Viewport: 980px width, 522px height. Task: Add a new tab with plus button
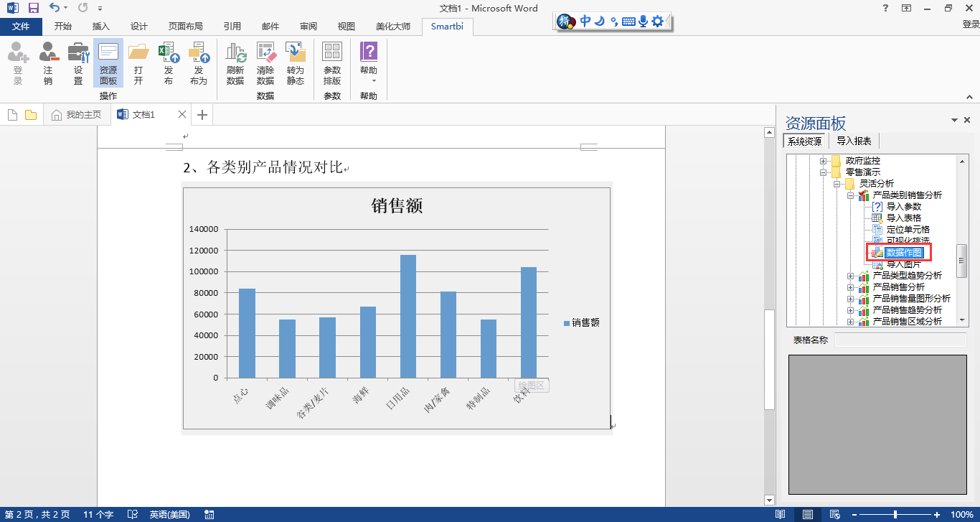[202, 115]
